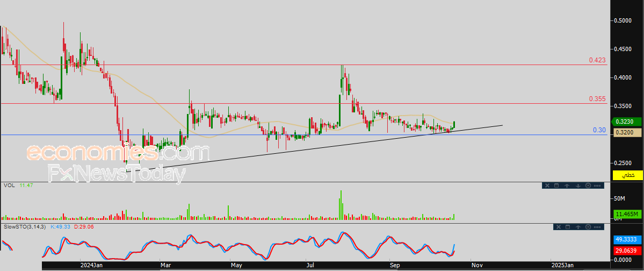Open SlowSTO indicator settings gear
Viewport: 644px width, 271px height.
588,226
